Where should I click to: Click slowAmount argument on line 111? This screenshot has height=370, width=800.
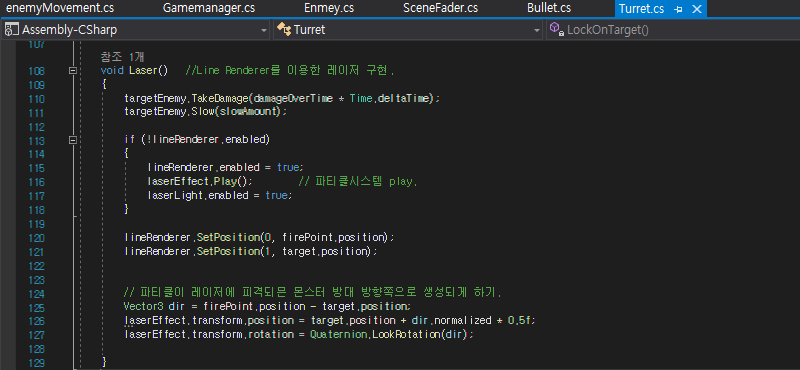pos(248,111)
